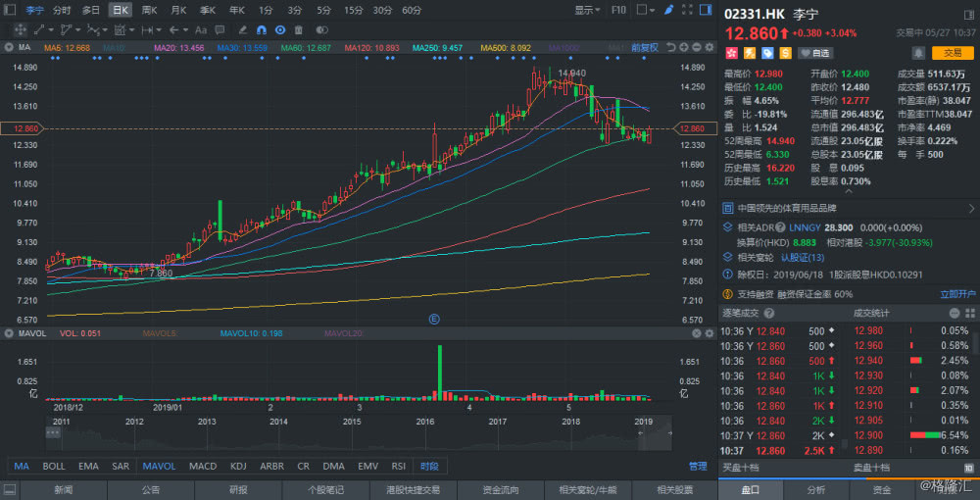Click the orange dollar badge icon
Image resolution: width=980 pixels, height=500 pixels.
[x=785, y=53]
